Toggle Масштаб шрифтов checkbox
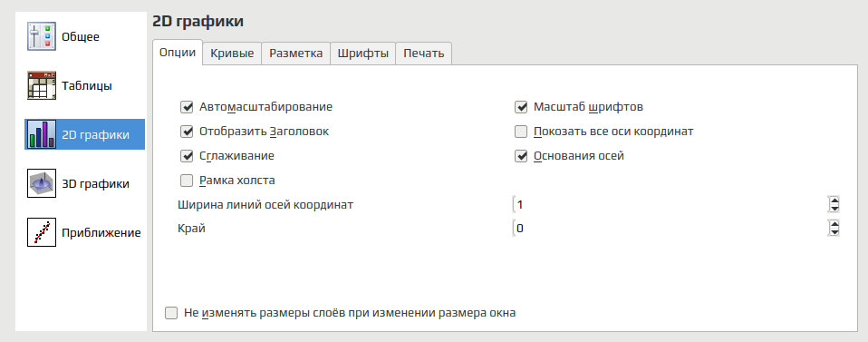868x342 pixels. (x=520, y=106)
